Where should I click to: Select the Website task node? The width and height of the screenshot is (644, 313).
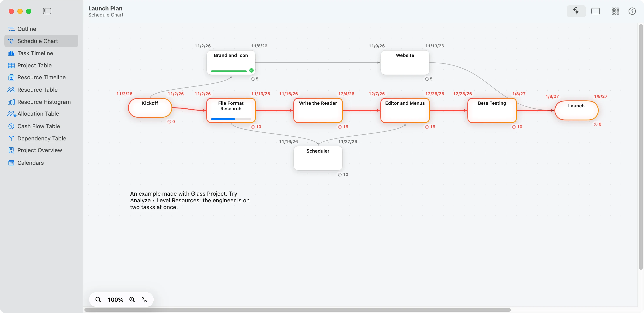[x=405, y=62]
